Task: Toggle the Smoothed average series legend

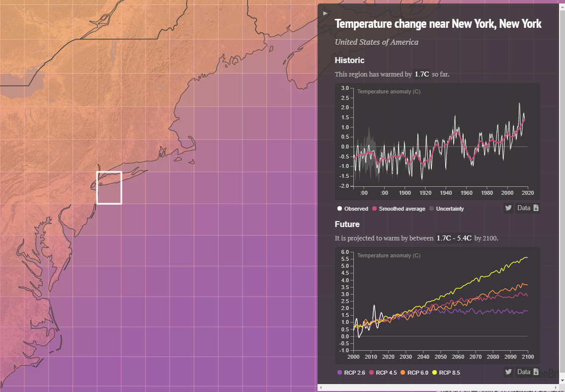Action: tap(399, 209)
